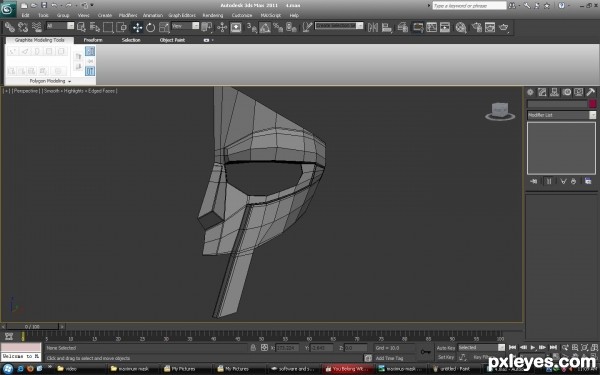Screen dimensions: 600x375
Task: Open the Modifier List dropdown
Action: (561, 115)
